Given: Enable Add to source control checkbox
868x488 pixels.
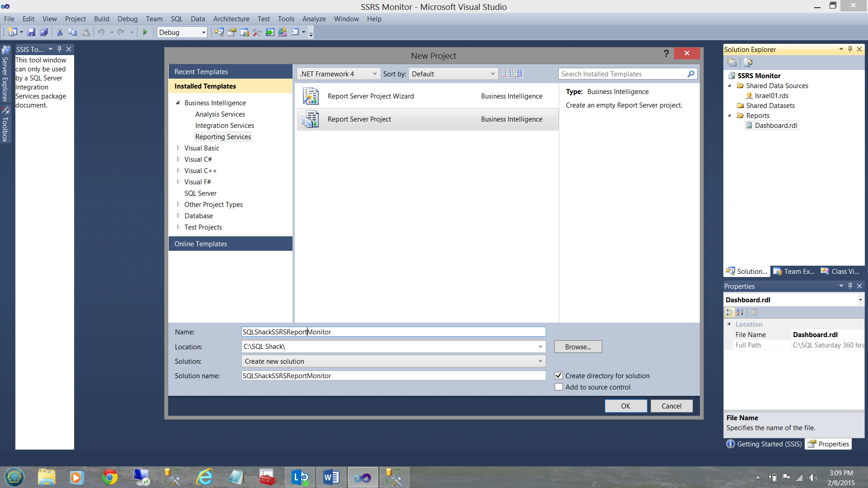Looking at the screenshot, I should [559, 387].
